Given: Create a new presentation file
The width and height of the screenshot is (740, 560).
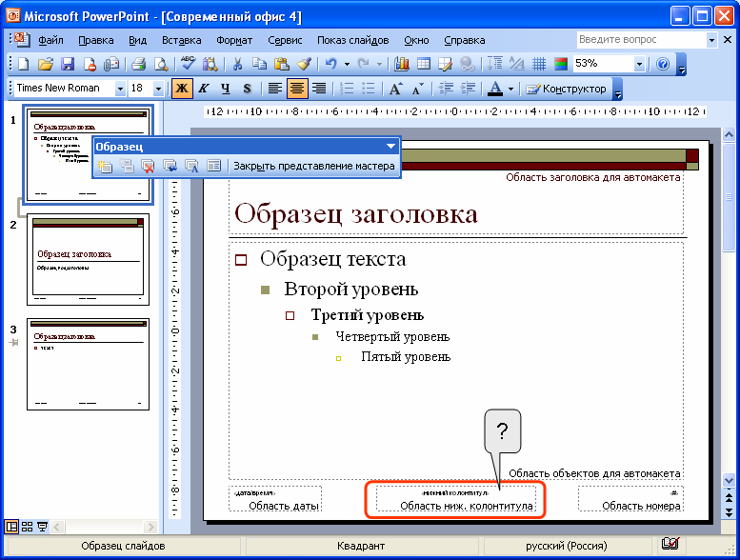Looking at the screenshot, I should tap(23, 64).
